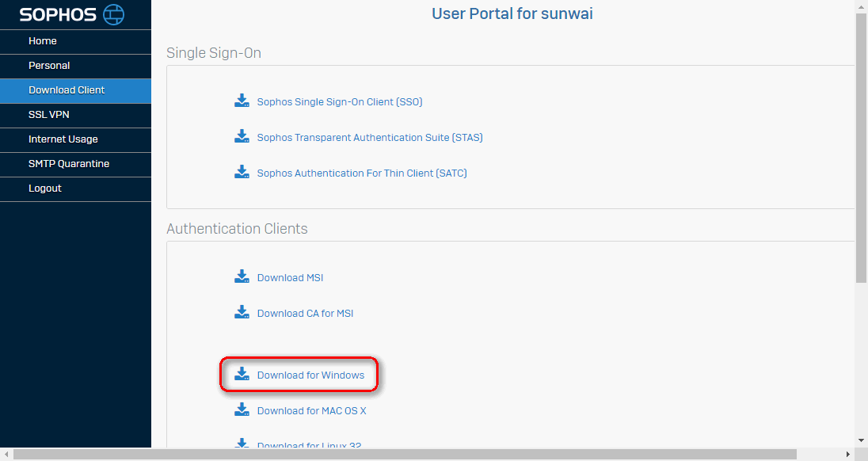Click the Download for Linux 32 link

point(309,444)
